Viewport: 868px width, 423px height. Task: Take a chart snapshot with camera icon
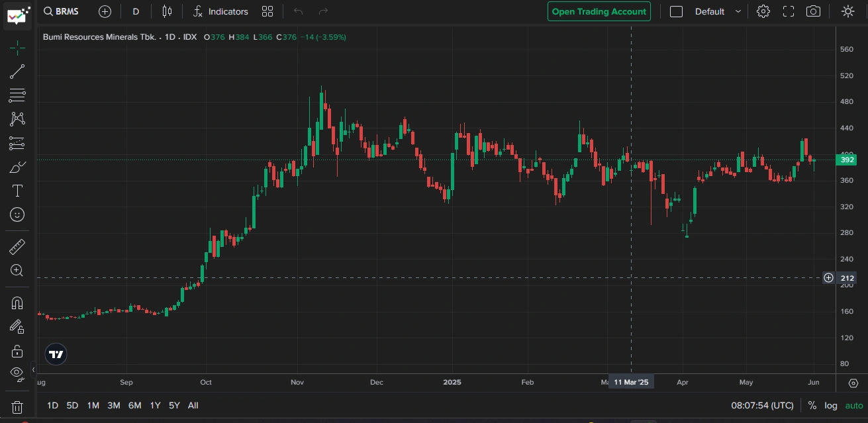click(813, 11)
